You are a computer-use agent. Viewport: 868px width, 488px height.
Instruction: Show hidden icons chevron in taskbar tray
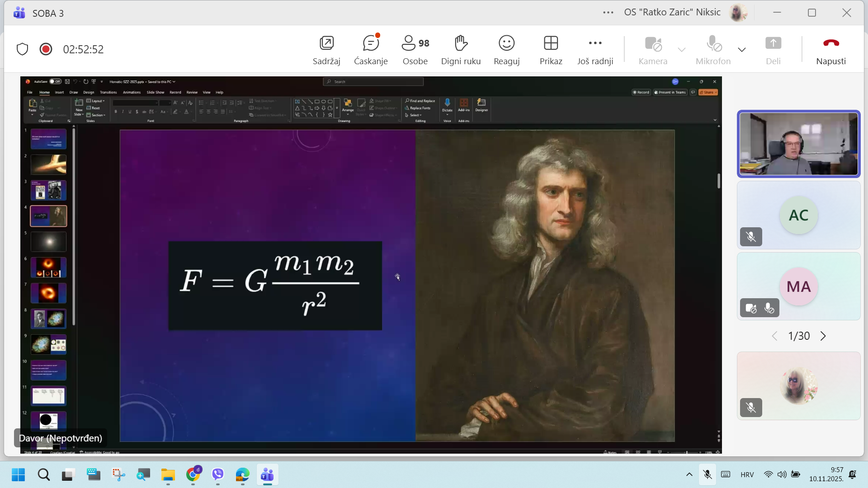point(689,474)
